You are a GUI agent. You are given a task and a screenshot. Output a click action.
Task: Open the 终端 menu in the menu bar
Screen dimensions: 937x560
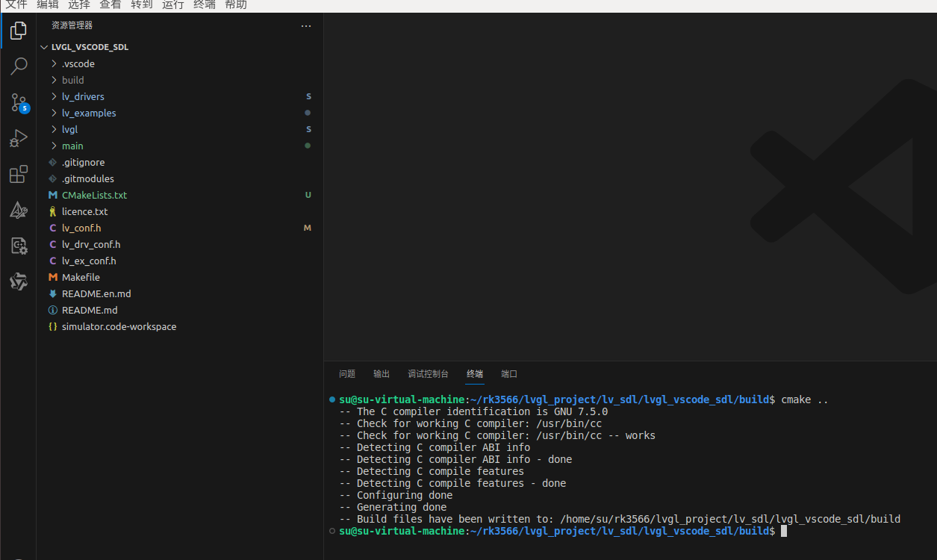[x=204, y=5]
